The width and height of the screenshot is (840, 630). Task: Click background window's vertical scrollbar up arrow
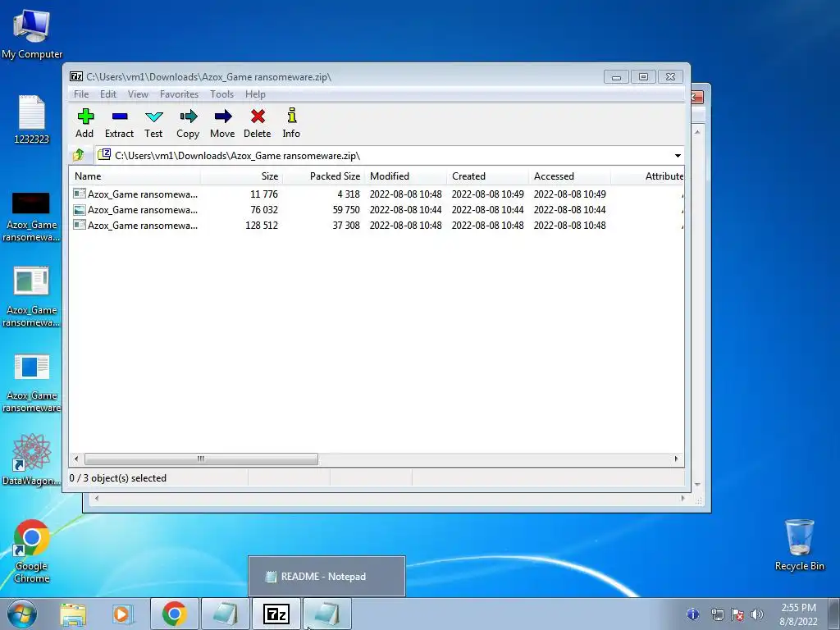[x=697, y=132]
